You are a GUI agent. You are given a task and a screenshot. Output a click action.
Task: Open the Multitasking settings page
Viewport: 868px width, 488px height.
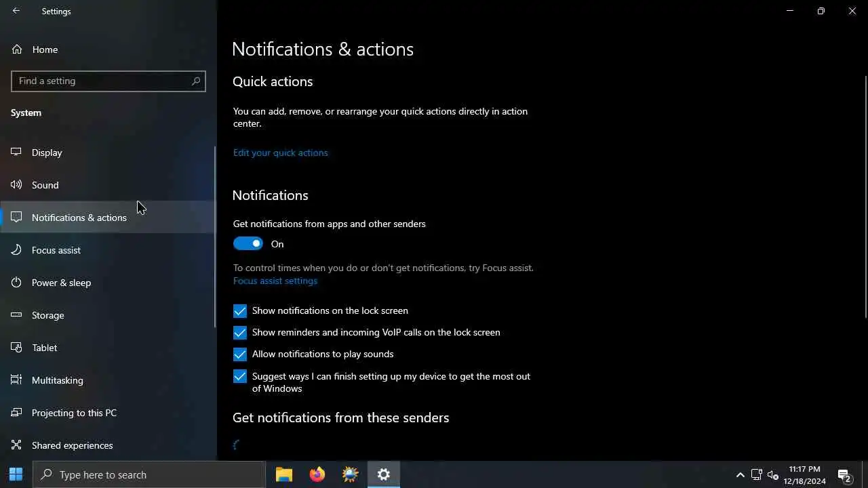click(x=108, y=380)
